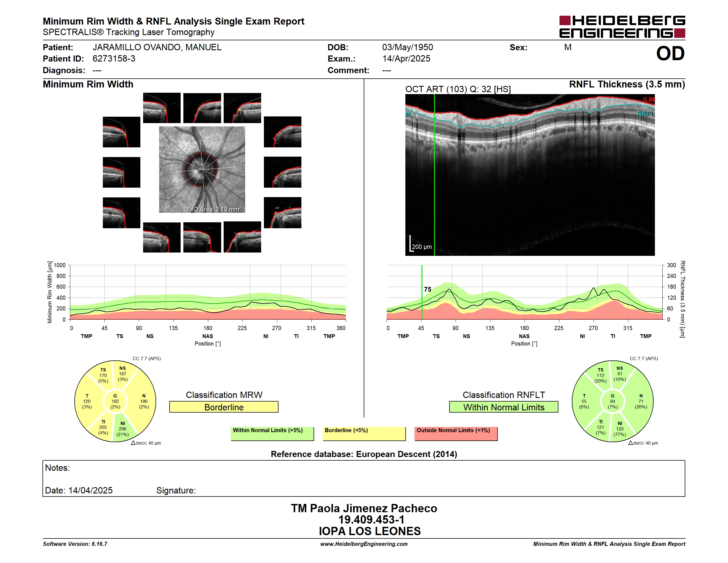This screenshot has height=563, width=728.
Task: Open the central optic disc fundus image
Action: (202, 169)
